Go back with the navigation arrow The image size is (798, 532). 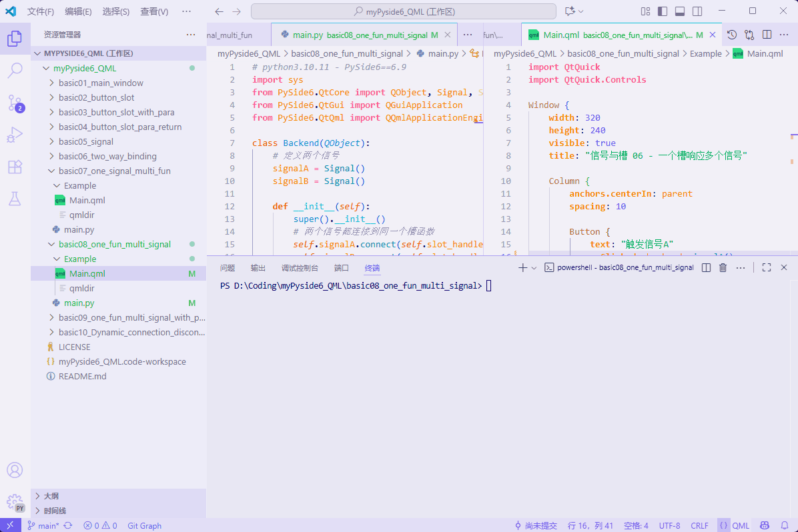[x=219, y=11]
